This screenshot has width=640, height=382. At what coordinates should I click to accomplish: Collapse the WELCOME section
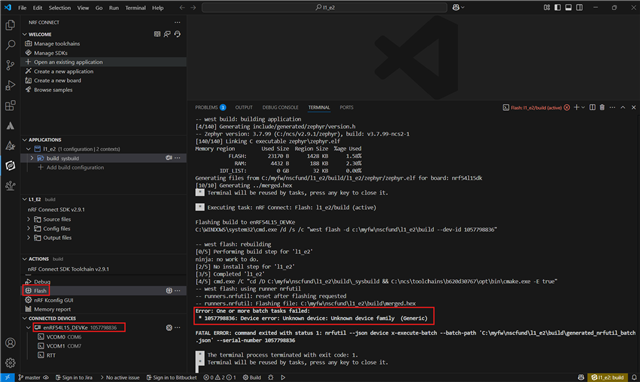click(x=24, y=34)
